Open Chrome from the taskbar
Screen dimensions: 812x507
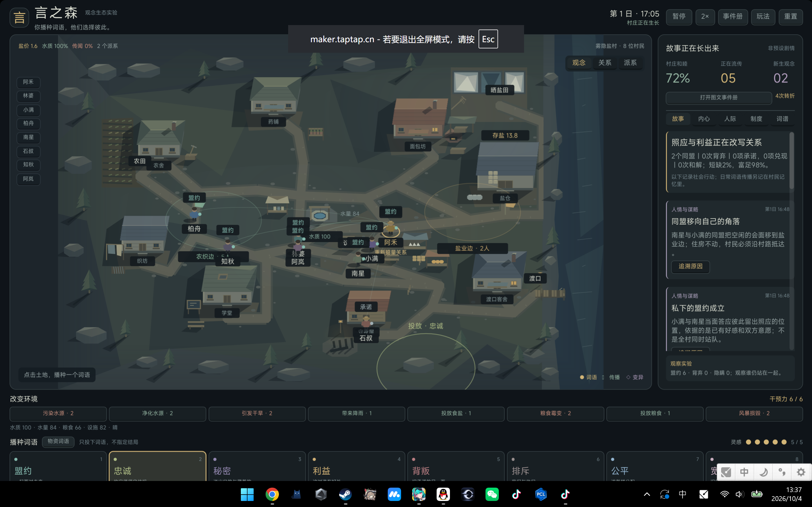coord(272,494)
